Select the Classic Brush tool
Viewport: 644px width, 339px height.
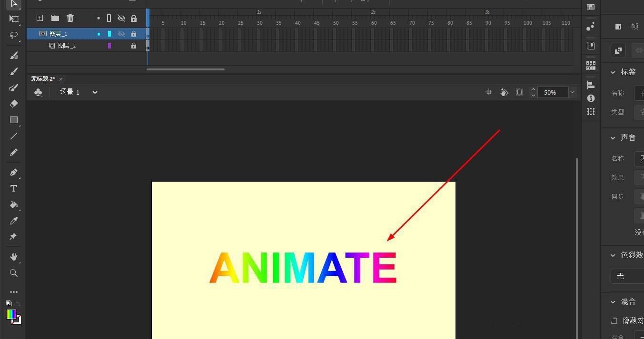point(14,71)
